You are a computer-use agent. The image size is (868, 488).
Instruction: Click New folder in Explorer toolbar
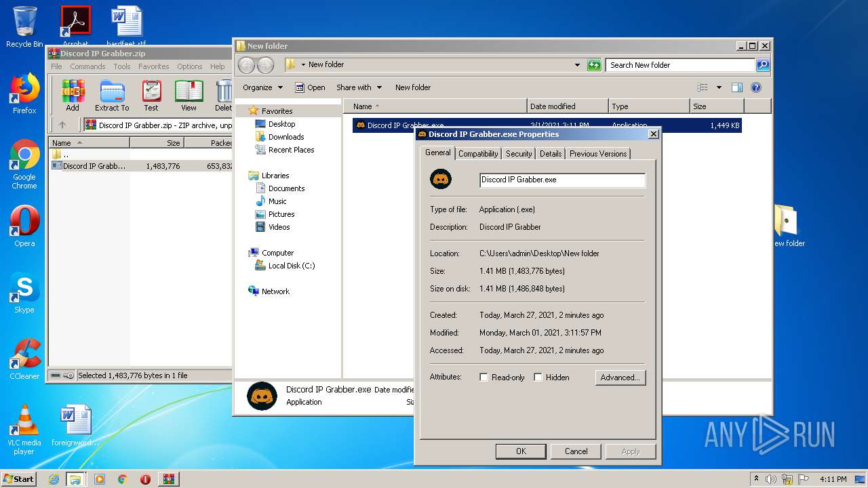pos(413,87)
